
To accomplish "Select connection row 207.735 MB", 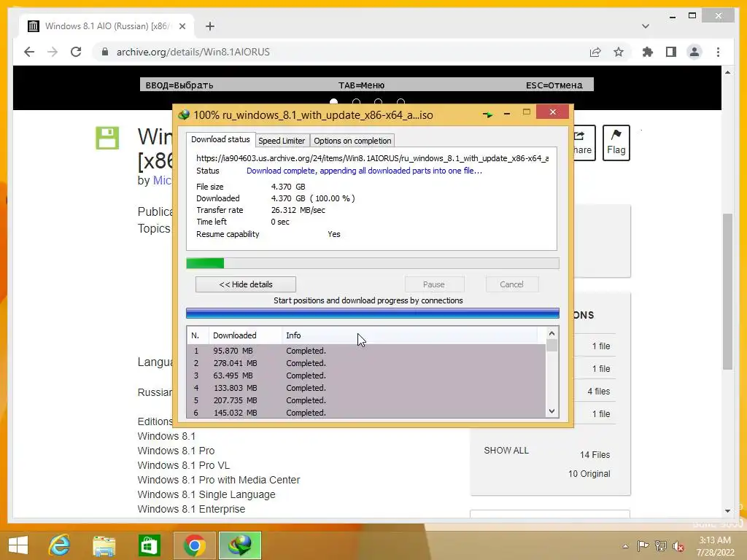I will coord(366,400).
